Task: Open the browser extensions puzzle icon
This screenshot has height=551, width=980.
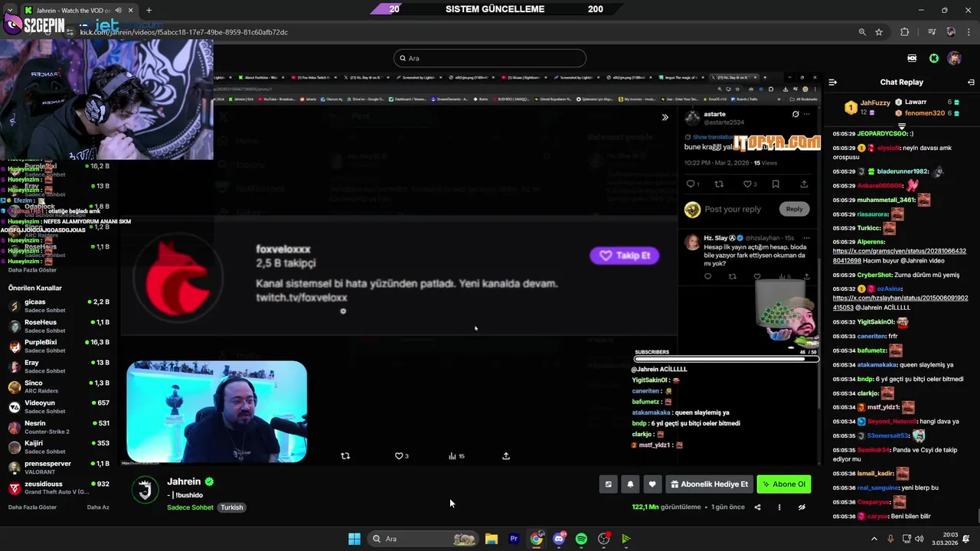Action: point(905,32)
